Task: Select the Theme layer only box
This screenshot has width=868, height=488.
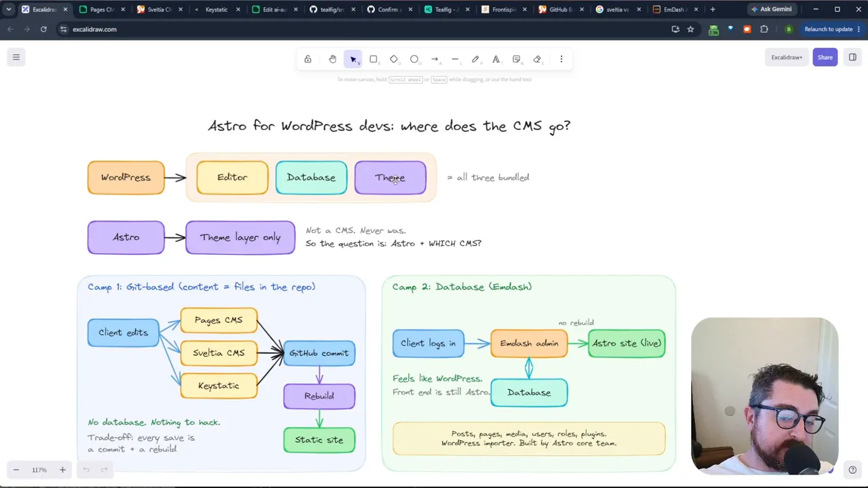Action: pyautogui.click(x=240, y=237)
